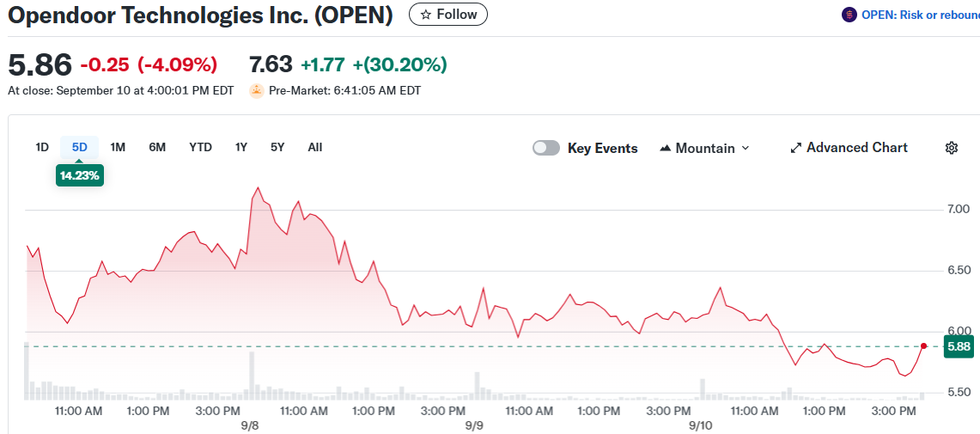Image resolution: width=980 pixels, height=434 pixels.
Task: Open the OPEN: Risk or rebound link
Action: [921, 15]
